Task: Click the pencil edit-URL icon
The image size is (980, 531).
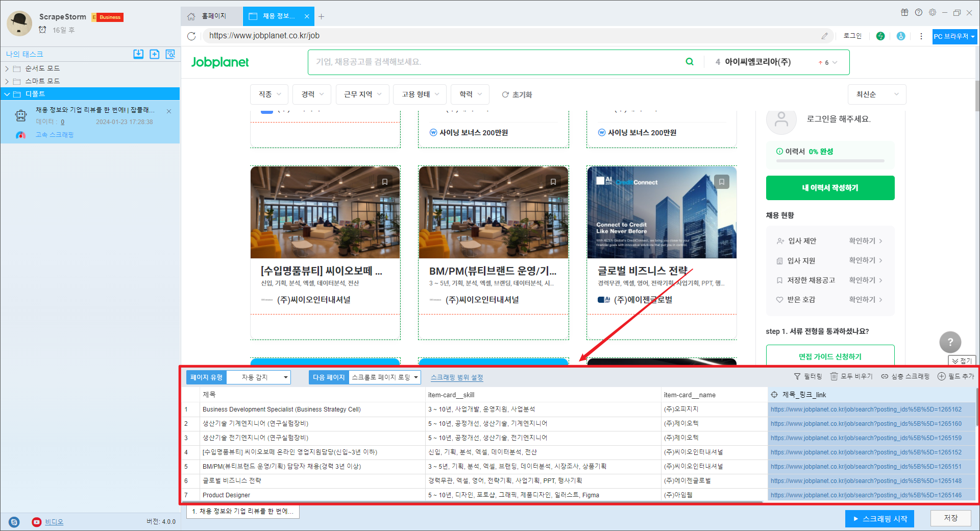Action: 824,36
